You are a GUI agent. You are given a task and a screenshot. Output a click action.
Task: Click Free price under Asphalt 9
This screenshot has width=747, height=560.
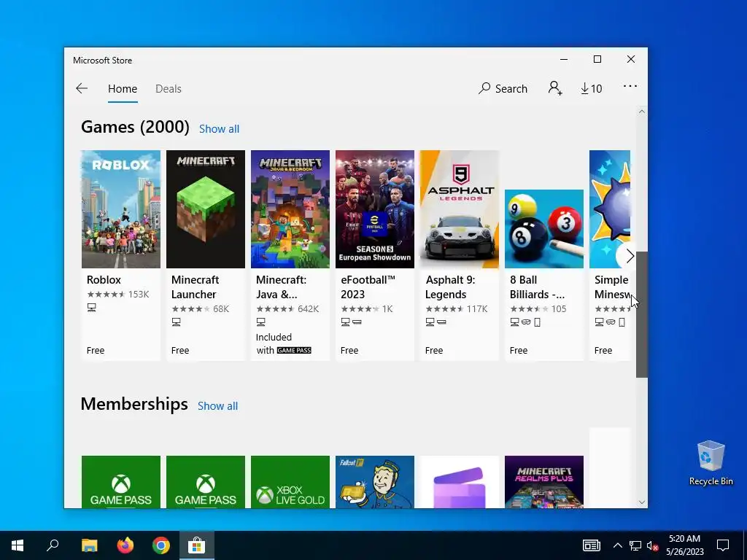(x=434, y=351)
